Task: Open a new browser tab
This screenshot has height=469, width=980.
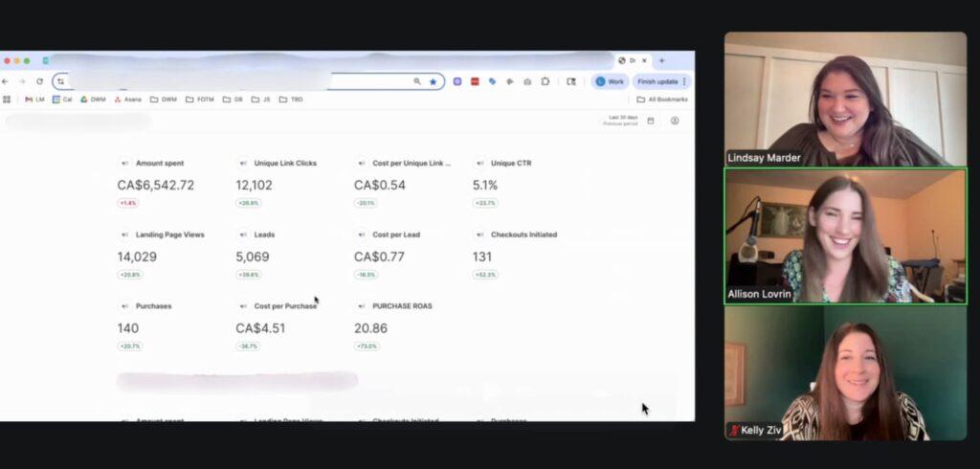Action: coord(660,60)
